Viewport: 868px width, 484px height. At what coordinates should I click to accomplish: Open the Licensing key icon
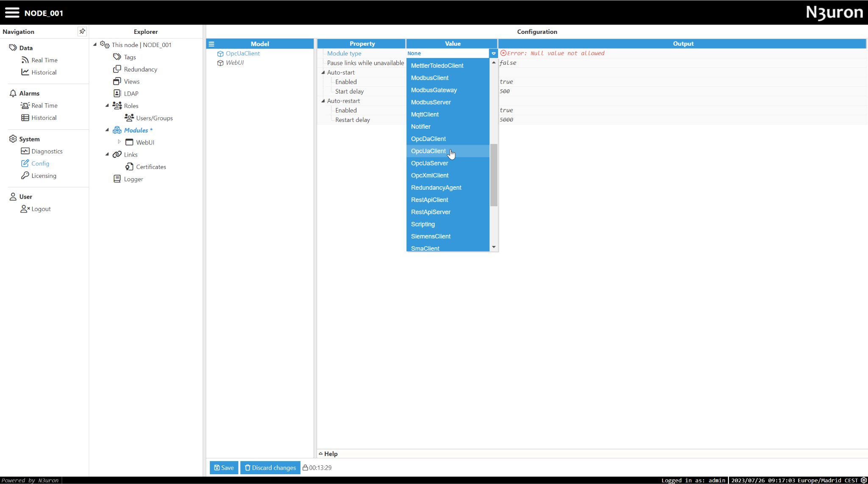point(25,176)
